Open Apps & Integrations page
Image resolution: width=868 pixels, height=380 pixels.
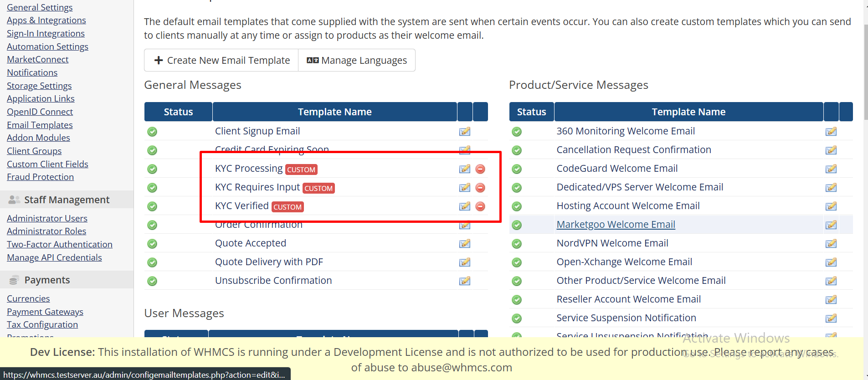click(x=46, y=21)
